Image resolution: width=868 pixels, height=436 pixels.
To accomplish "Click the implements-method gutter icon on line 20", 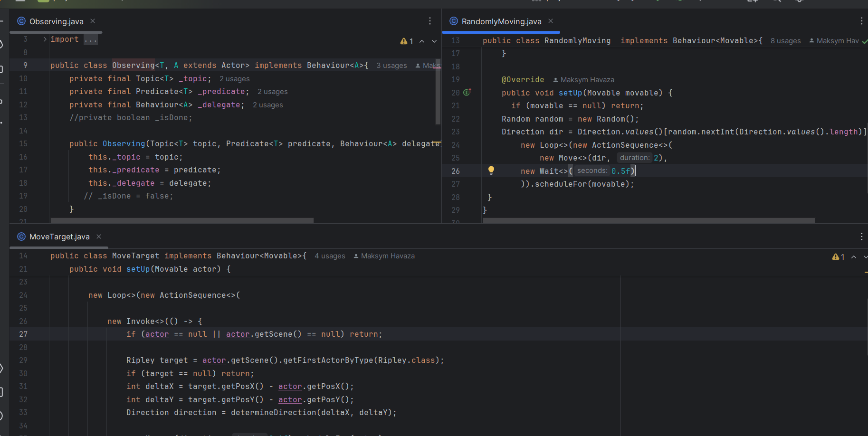I will [467, 92].
